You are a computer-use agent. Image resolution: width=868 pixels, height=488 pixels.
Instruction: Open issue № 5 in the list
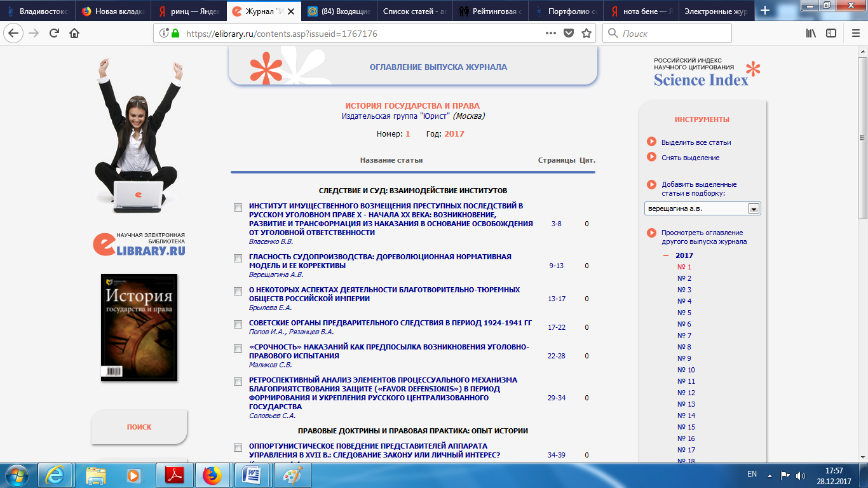684,313
